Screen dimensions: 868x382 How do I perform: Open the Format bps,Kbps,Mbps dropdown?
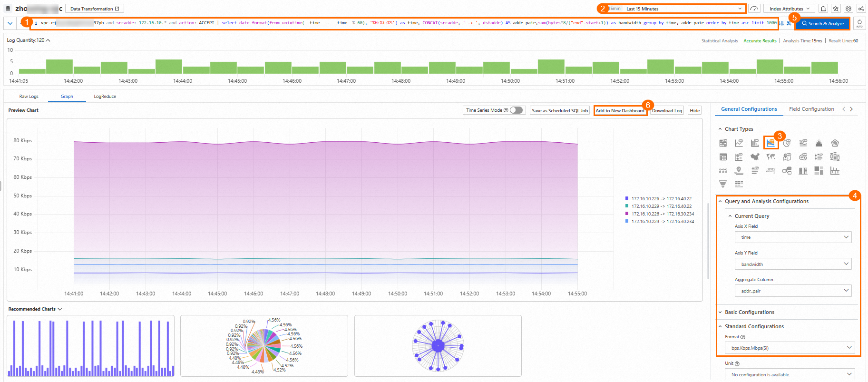790,348
